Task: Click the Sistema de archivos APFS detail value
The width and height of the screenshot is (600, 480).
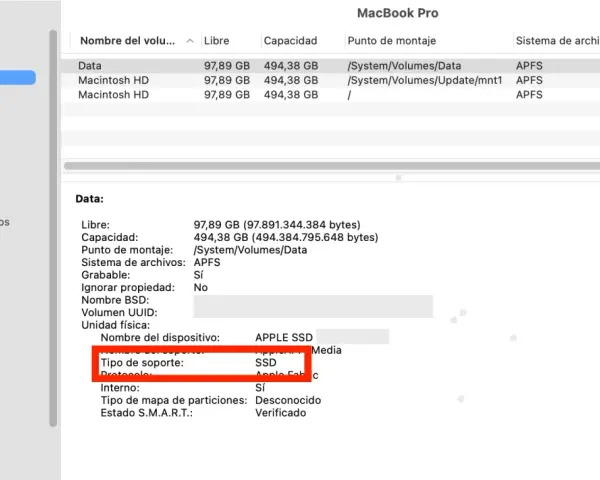Action: point(207,262)
